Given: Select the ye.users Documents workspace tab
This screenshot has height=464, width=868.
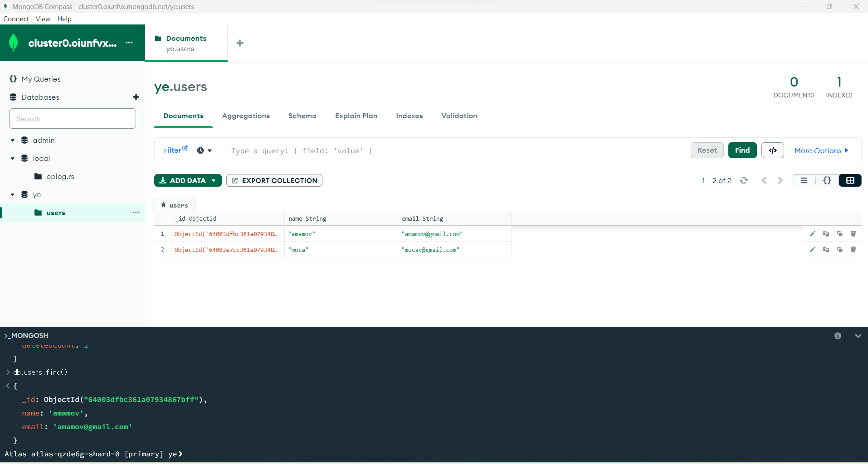Looking at the screenshot, I should [x=186, y=43].
